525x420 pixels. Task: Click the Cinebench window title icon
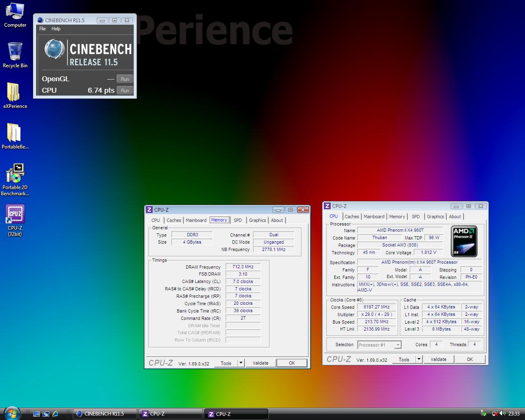click(40, 20)
